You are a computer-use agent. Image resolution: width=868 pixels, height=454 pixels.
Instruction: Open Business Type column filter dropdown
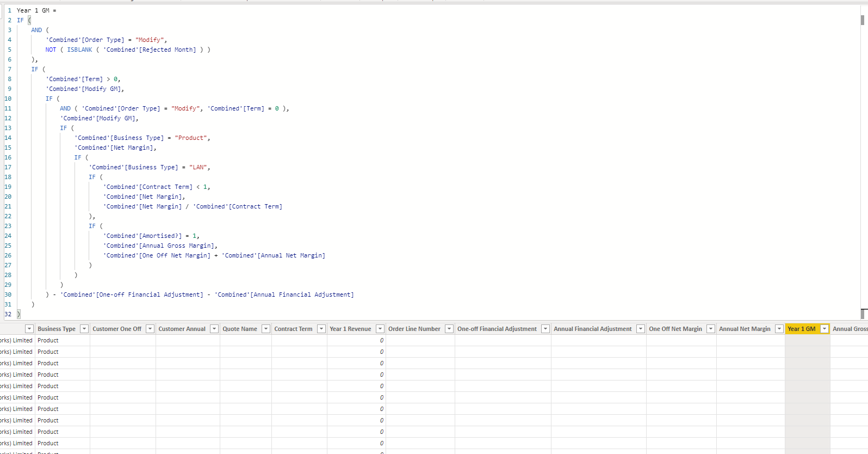point(84,329)
